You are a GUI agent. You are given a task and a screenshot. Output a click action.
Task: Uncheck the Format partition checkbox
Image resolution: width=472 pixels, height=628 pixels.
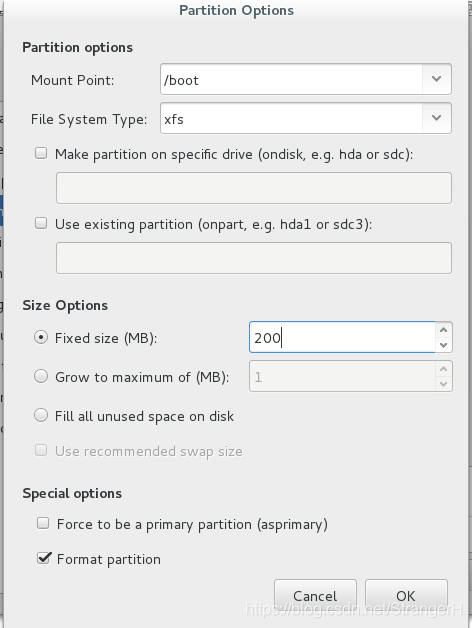click(44, 558)
